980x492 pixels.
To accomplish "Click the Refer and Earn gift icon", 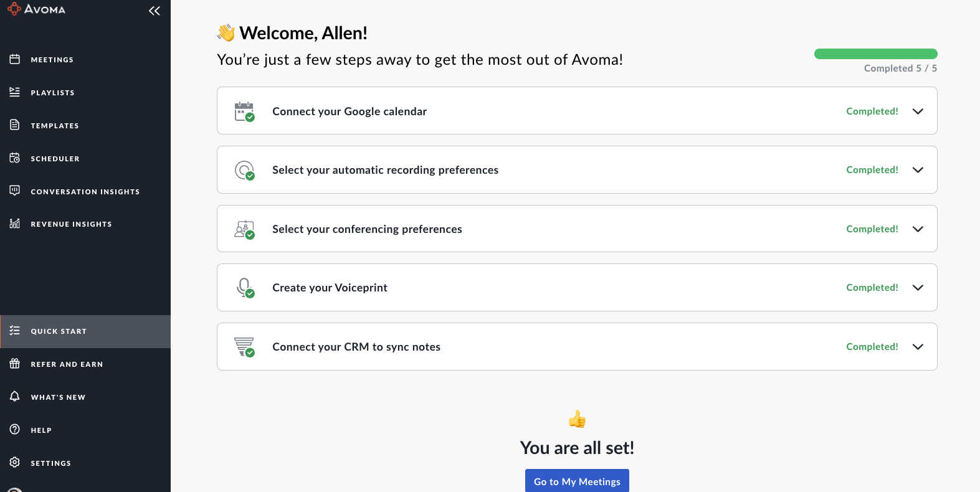I will tap(15, 364).
